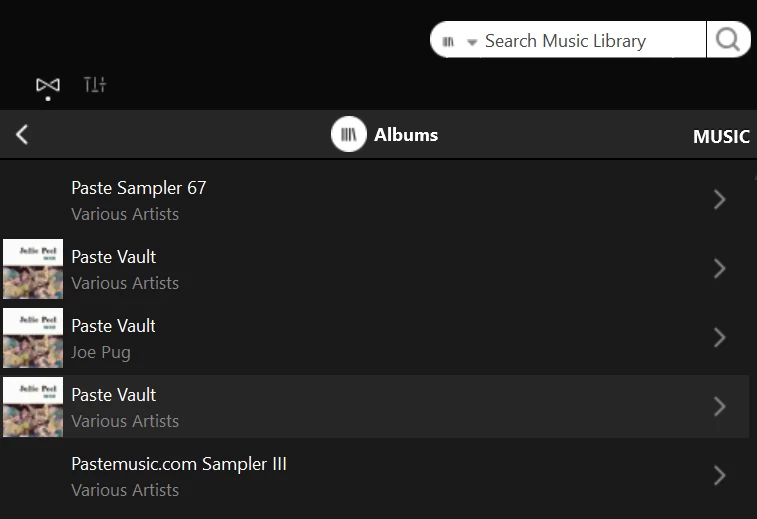Click first Paste Vault album artwork
The image size is (757, 519).
coord(33,269)
